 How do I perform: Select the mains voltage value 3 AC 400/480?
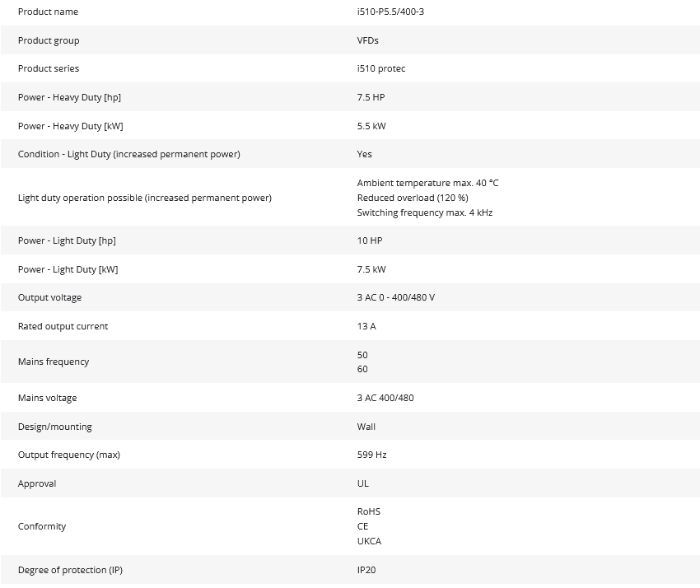click(385, 398)
